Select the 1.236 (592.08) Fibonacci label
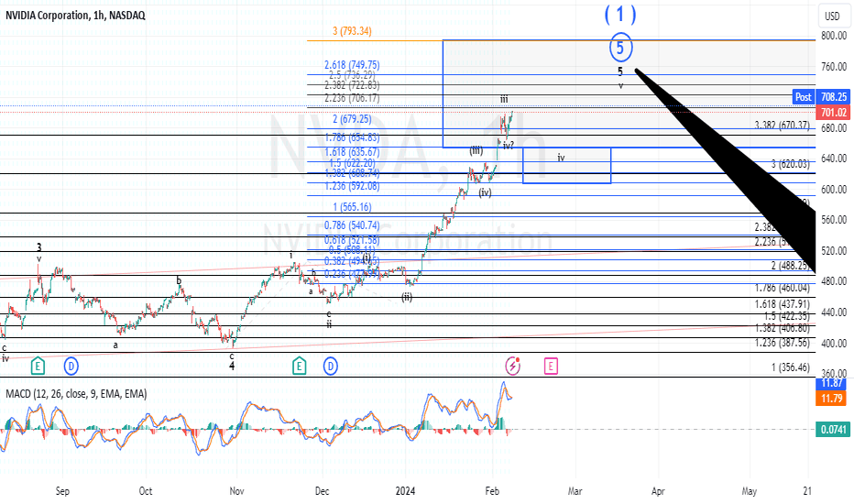The width and height of the screenshot is (854, 504). tap(352, 186)
